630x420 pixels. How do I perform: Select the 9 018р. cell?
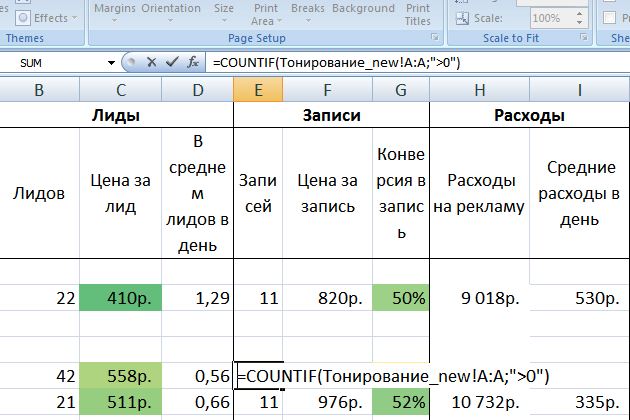(480, 298)
